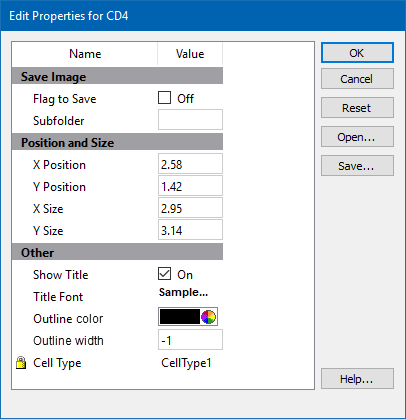This screenshot has width=406, height=419.
Task: Click the lock icon beside Cell Type
Action: click(21, 363)
